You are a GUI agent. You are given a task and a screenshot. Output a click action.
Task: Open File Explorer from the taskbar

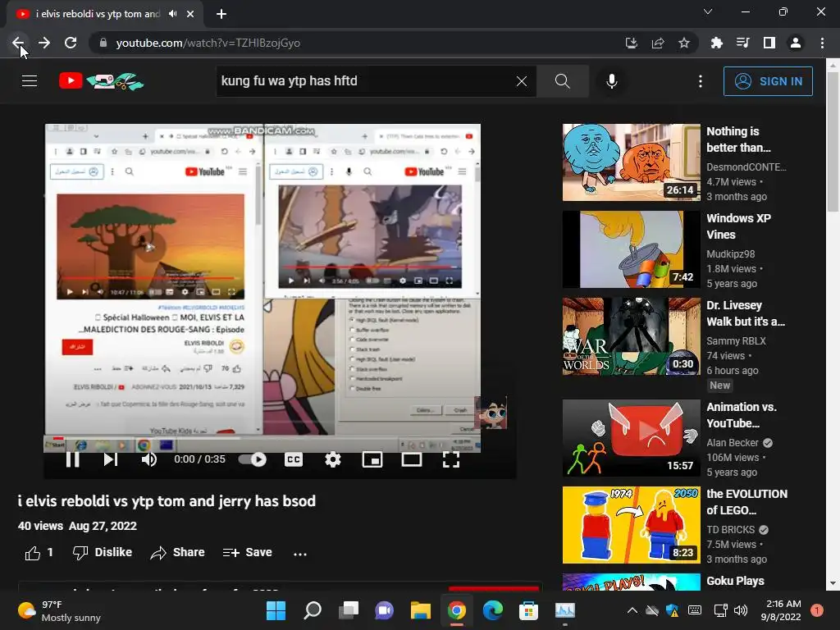point(421,610)
